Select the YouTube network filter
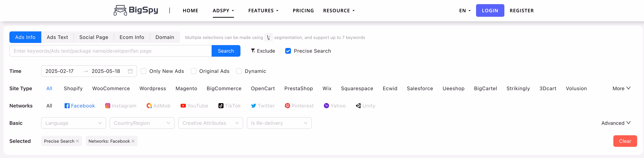644x158 pixels. click(194, 106)
